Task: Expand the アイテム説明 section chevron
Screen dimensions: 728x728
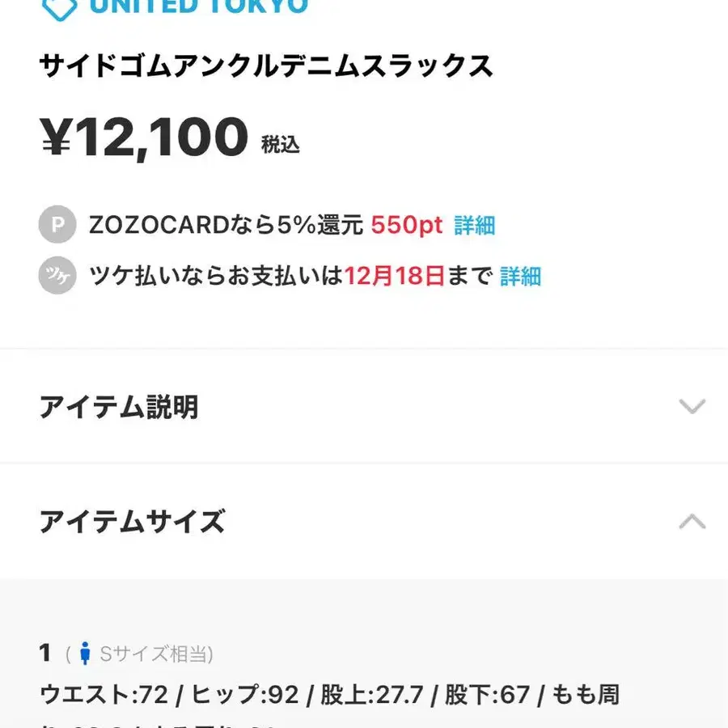Action: tap(692, 407)
